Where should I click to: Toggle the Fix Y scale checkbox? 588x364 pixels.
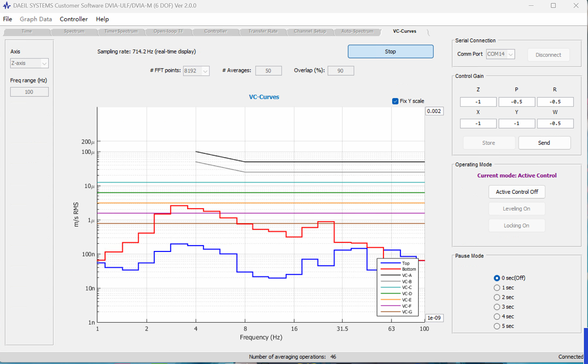tap(395, 101)
